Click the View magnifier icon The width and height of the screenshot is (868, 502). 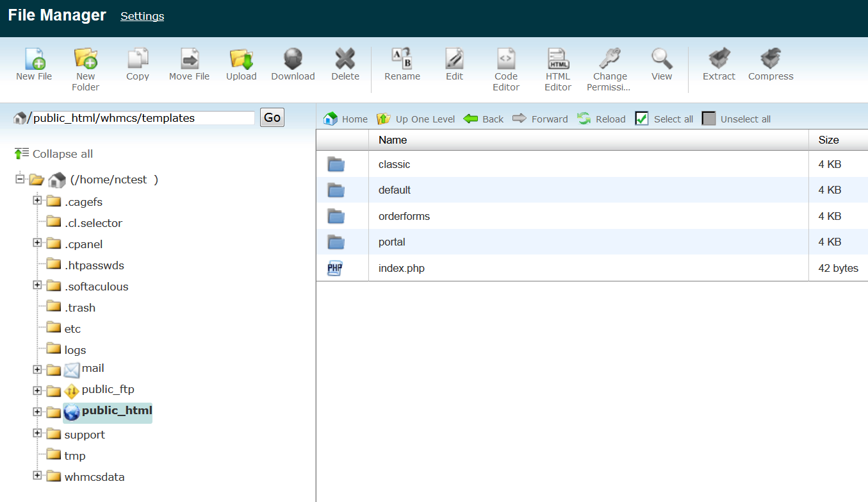662,59
